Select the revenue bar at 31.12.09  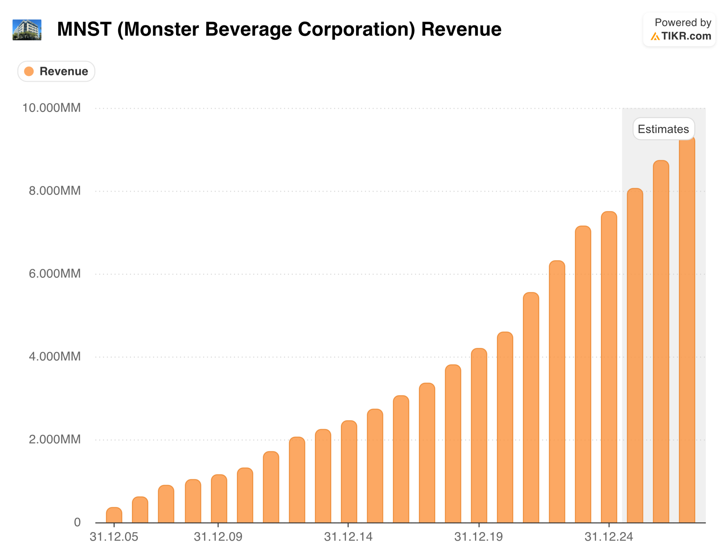coord(219,499)
